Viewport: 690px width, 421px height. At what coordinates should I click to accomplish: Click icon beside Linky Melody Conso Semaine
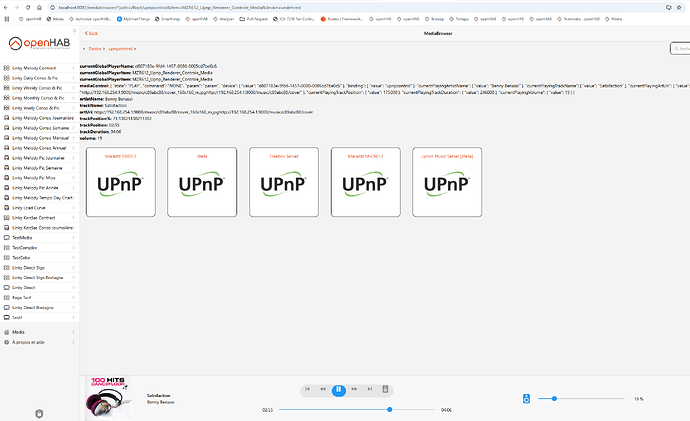click(x=7, y=128)
